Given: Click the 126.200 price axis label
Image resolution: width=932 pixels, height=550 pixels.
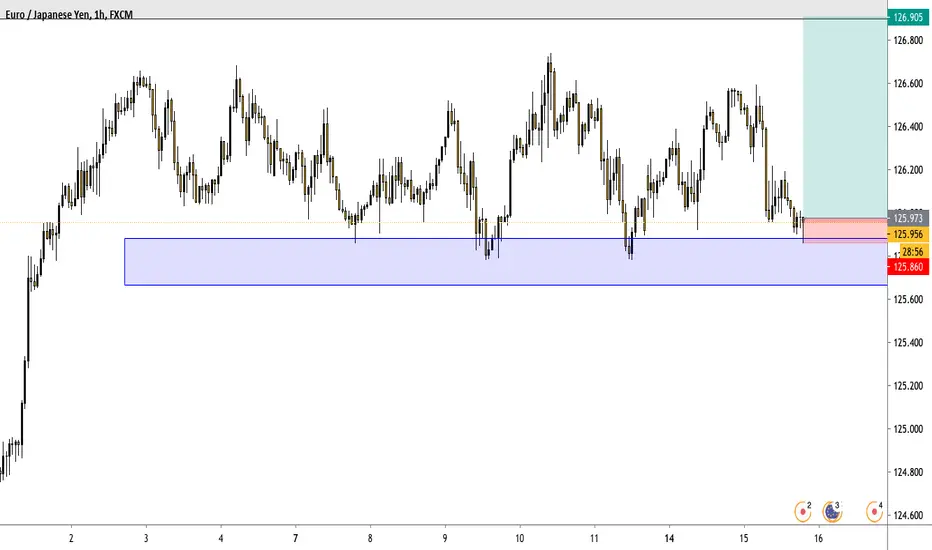Looking at the screenshot, I should click(x=908, y=170).
